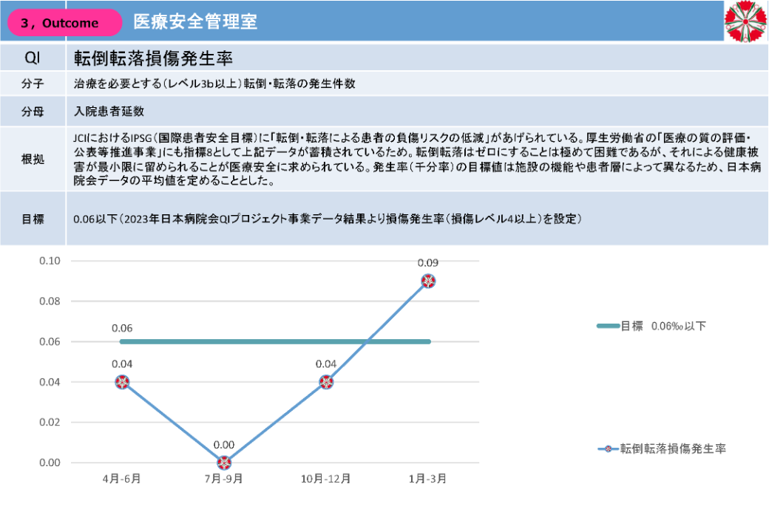
Task: Select the 1月-3月 data point marker at 0.09
Action: (428, 281)
